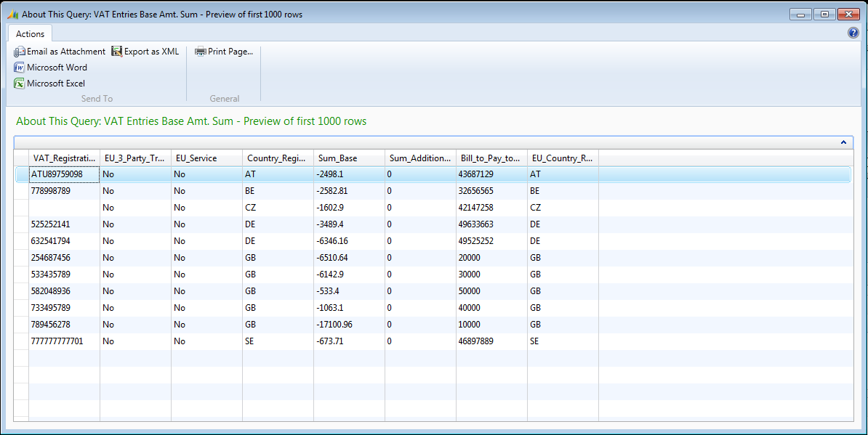Select the Country_Regi... cell AT next to -2498.1
The width and height of the screenshot is (868, 435).
(x=278, y=174)
